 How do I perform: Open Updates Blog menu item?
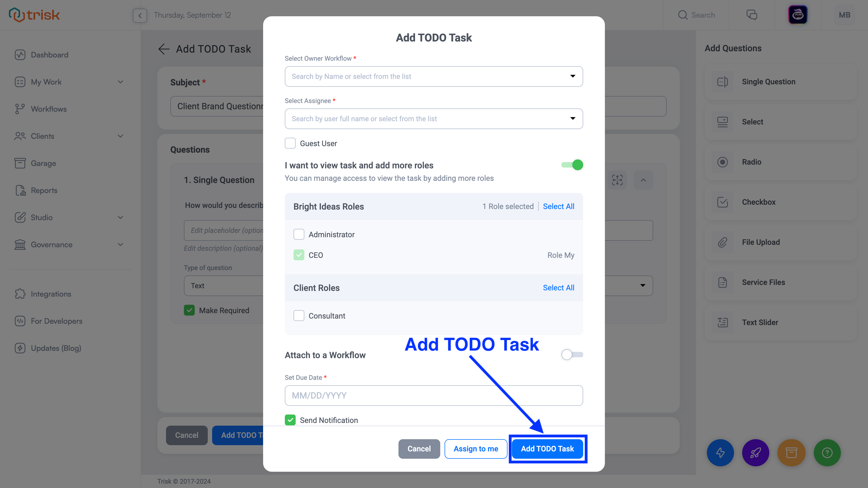point(56,348)
